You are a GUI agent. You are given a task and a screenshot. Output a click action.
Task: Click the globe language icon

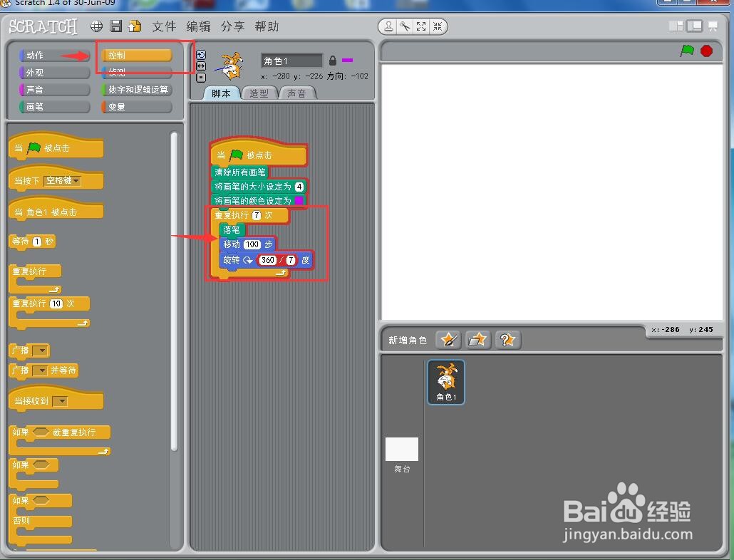tap(96, 26)
